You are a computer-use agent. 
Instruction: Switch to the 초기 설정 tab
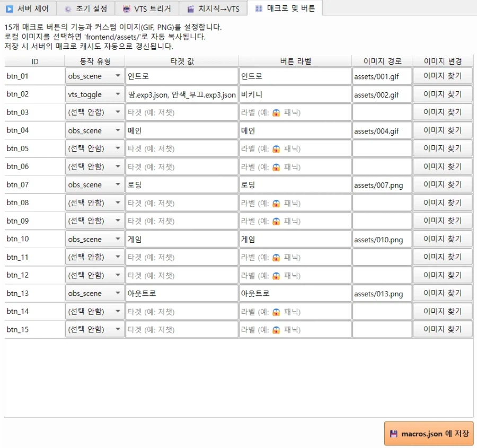click(86, 8)
